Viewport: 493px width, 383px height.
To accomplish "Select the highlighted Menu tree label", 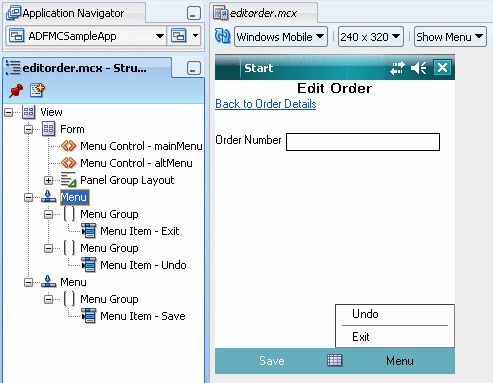I will tap(75, 197).
